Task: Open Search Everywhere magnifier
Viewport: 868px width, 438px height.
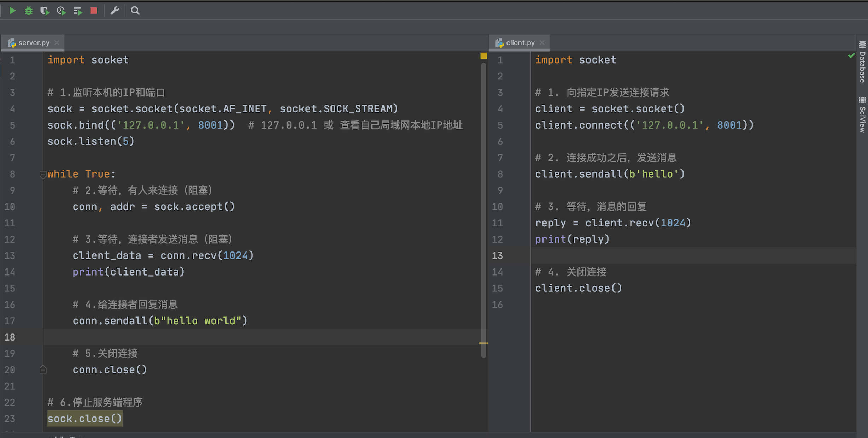Action: click(x=135, y=11)
